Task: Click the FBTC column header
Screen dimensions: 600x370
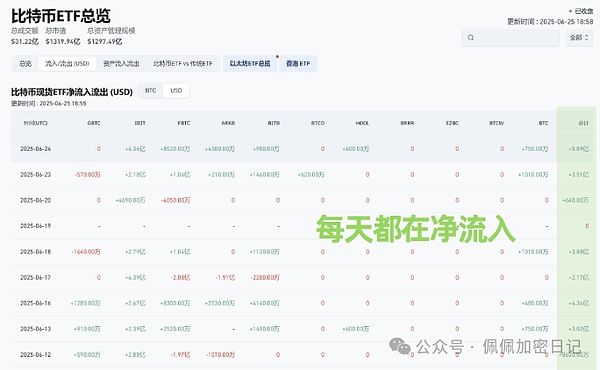Action: (184, 123)
